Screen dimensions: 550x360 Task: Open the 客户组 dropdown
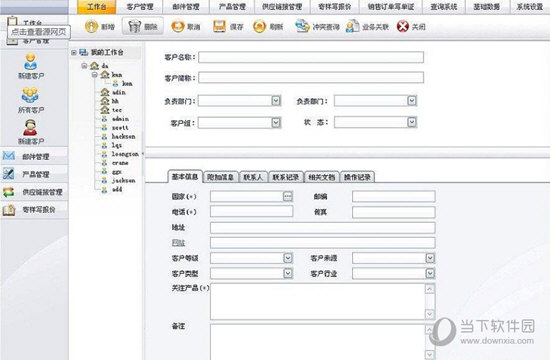pyautogui.click(x=276, y=122)
